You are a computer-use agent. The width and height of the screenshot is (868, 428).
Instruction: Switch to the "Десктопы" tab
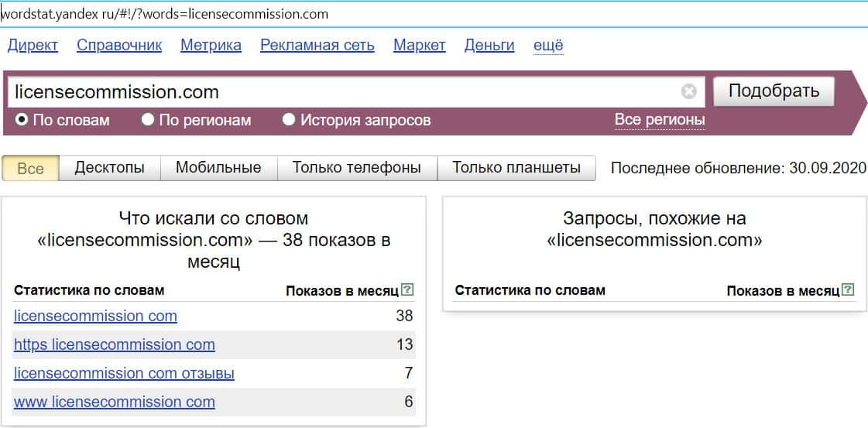(x=109, y=167)
